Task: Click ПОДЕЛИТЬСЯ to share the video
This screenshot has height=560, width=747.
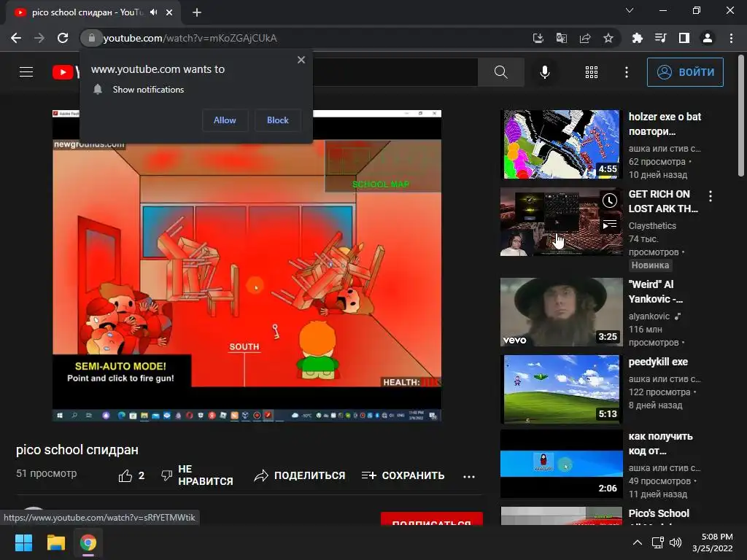Action: [300, 475]
